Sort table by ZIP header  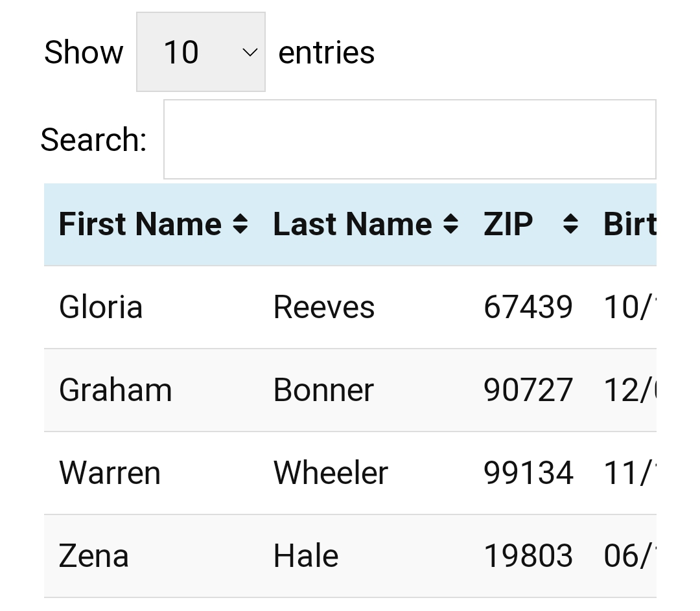508,224
